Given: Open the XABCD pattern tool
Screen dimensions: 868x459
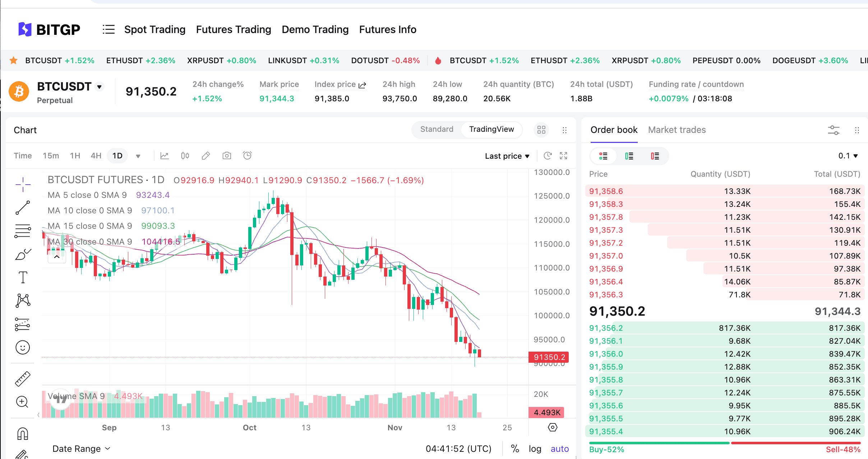Looking at the screenshot, I should point(22,300).
